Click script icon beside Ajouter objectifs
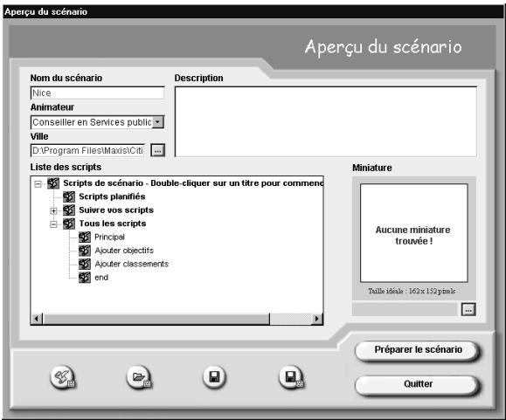Screen dimensions: 506x420 click(85, 251)
